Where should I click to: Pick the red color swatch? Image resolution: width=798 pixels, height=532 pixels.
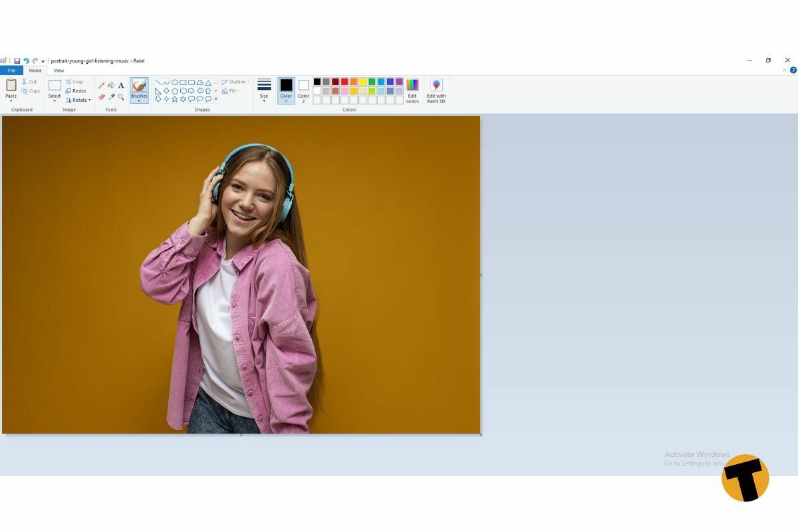point(344,82)
